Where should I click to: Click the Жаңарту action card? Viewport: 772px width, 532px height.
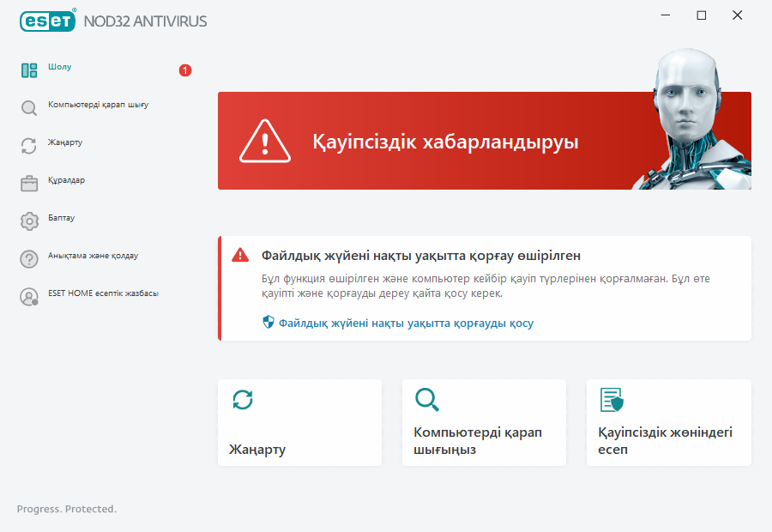(x=299, y=422)
